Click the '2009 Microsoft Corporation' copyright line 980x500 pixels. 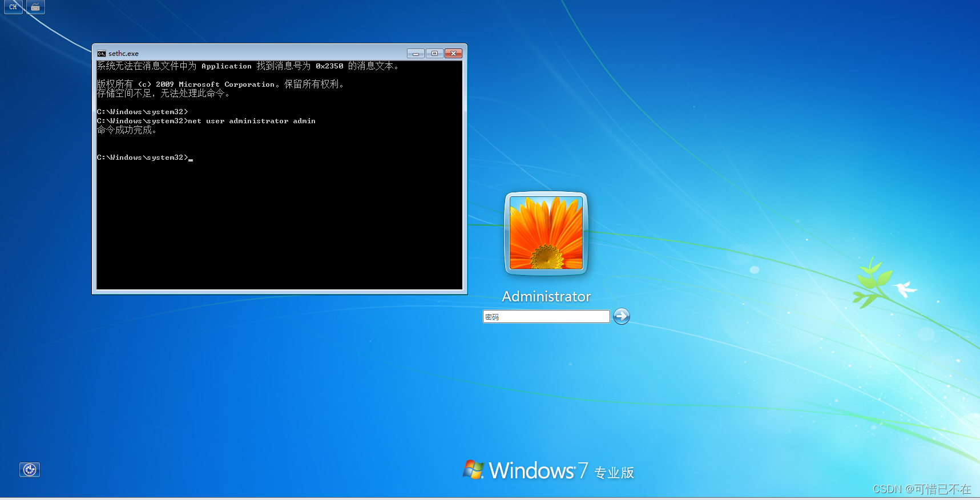coord(221,84)
